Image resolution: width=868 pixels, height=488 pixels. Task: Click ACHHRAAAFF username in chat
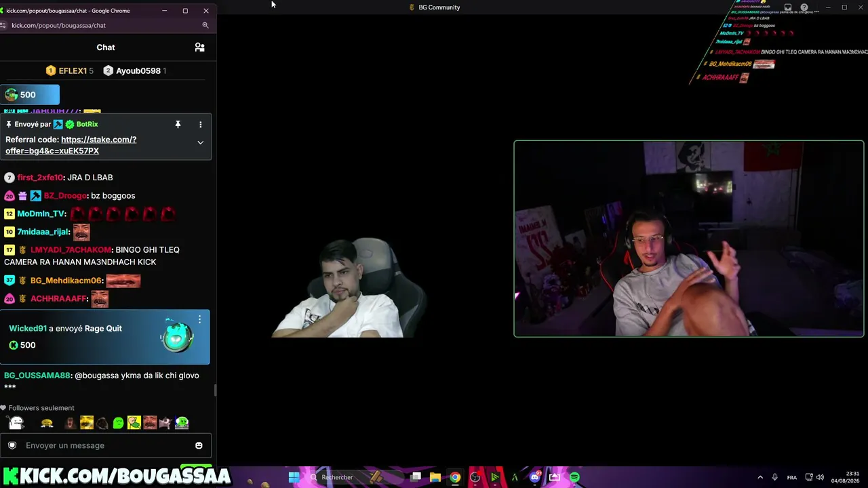(58, 299)
